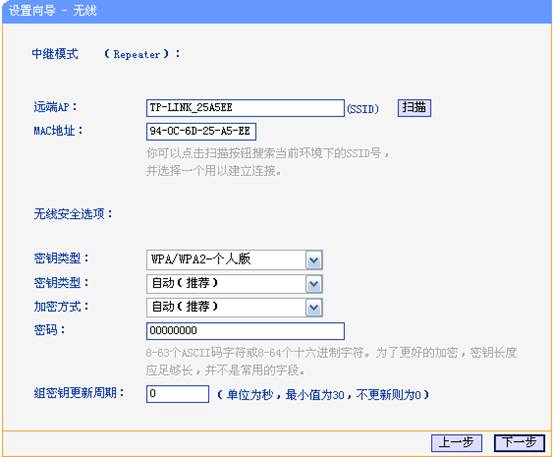
Task: Click the 设置向导 - 无线 title bar
Action: [x=276, y=11]
